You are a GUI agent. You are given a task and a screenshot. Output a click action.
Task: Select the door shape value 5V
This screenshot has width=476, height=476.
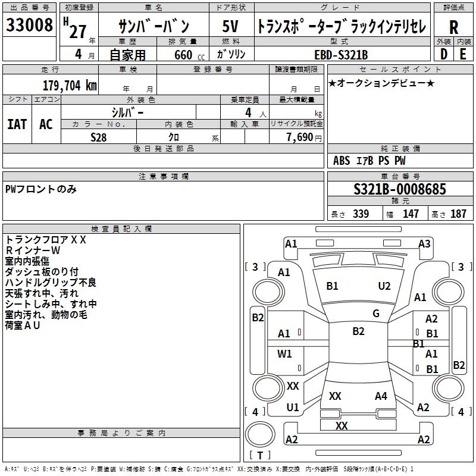pos(230,26)
